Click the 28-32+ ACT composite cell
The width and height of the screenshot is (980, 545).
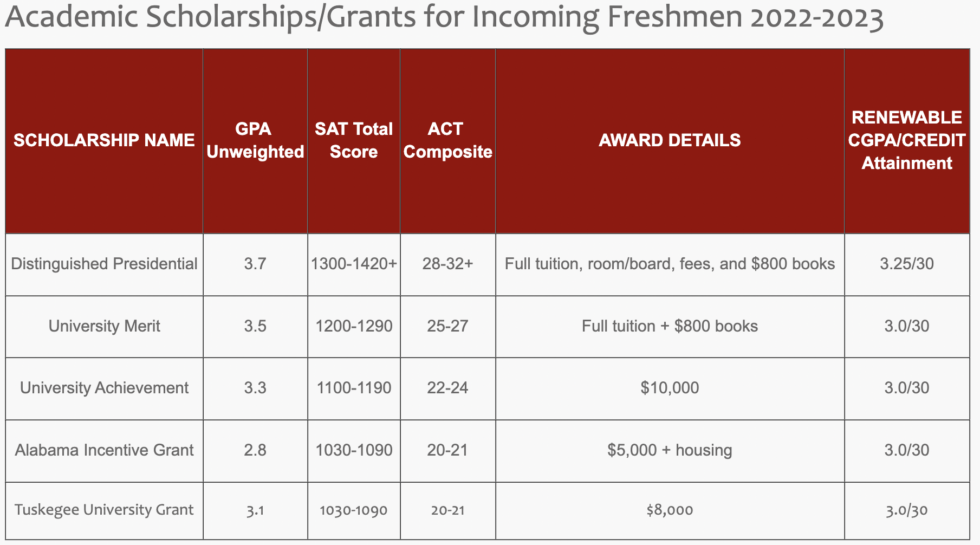coord(447,264)
